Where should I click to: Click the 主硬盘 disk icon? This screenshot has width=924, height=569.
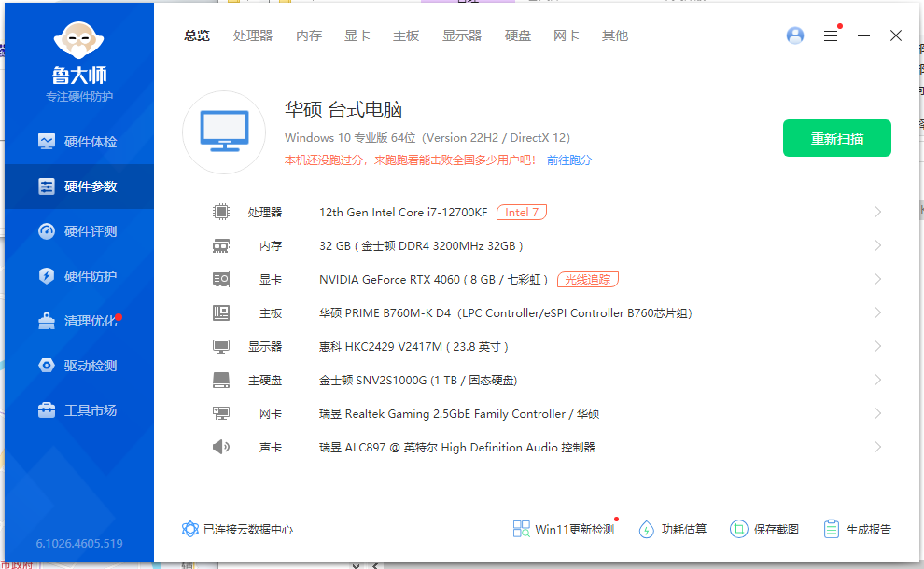point(221,380)
